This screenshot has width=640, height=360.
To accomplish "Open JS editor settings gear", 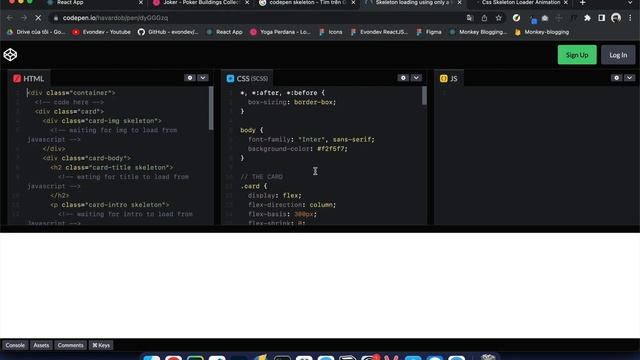I will coord(616,78).
